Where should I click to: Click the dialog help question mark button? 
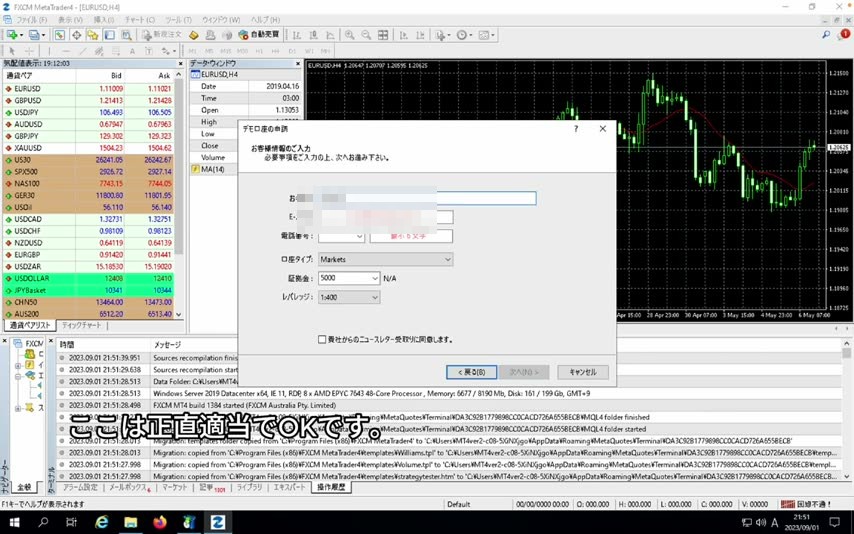click(576, 129)
